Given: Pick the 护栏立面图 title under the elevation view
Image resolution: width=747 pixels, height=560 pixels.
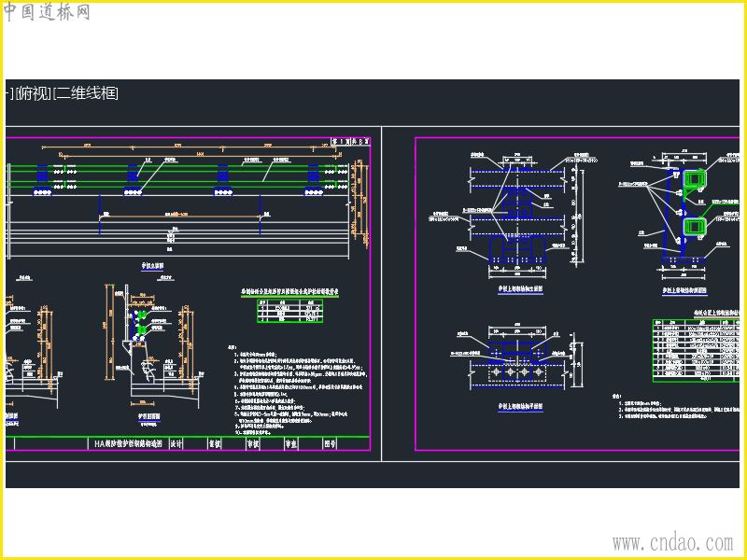Looking at the screenshot, I should (152, 266).
